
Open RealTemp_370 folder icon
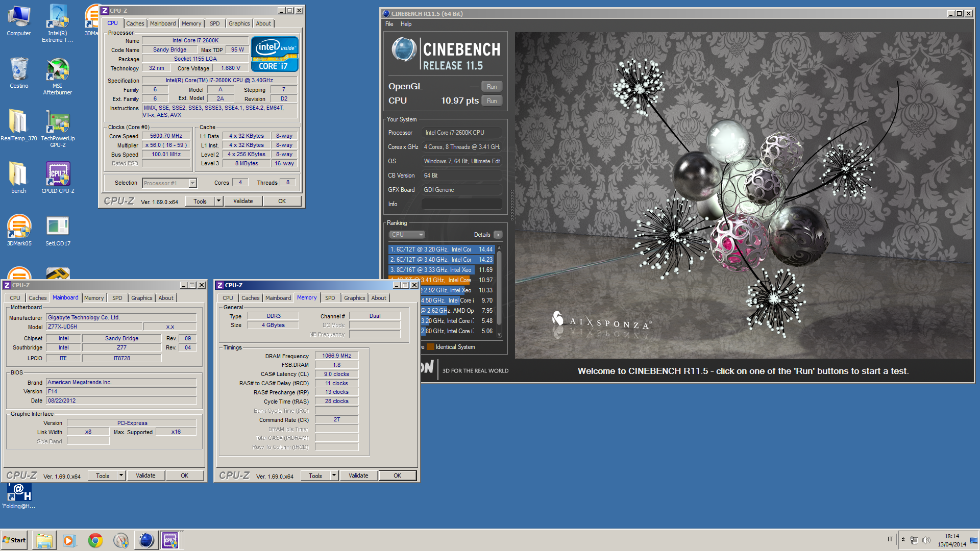pyautogui.click(x=19, y=125)
